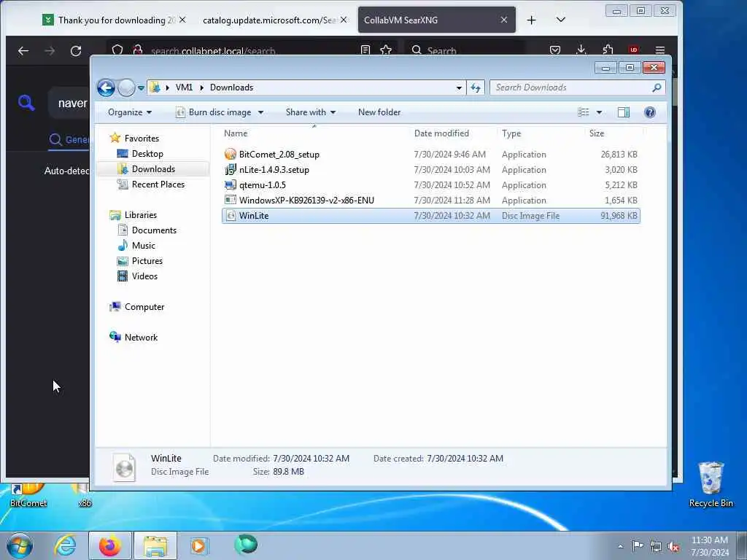Refresh the Downloads folder view
The width and height of the screenshot is (747, 560).
tap(476, 87)
